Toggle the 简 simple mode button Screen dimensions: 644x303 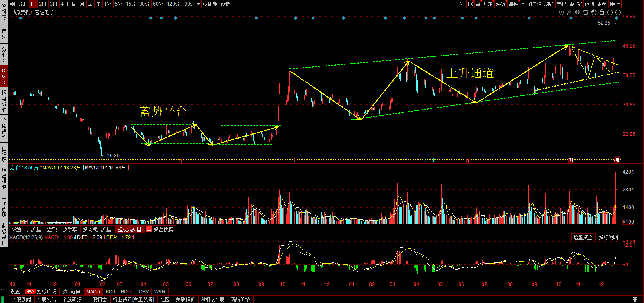coord(478,4)
